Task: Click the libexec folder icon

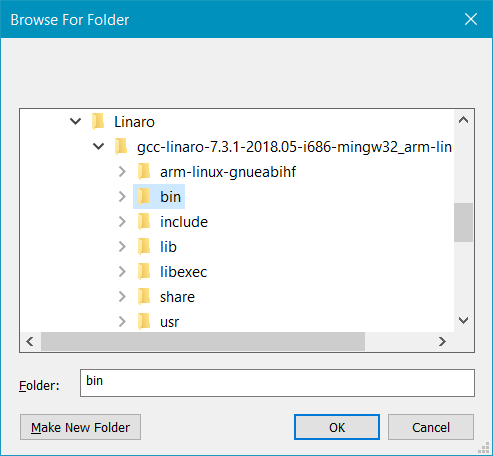Action: point(144,272)
